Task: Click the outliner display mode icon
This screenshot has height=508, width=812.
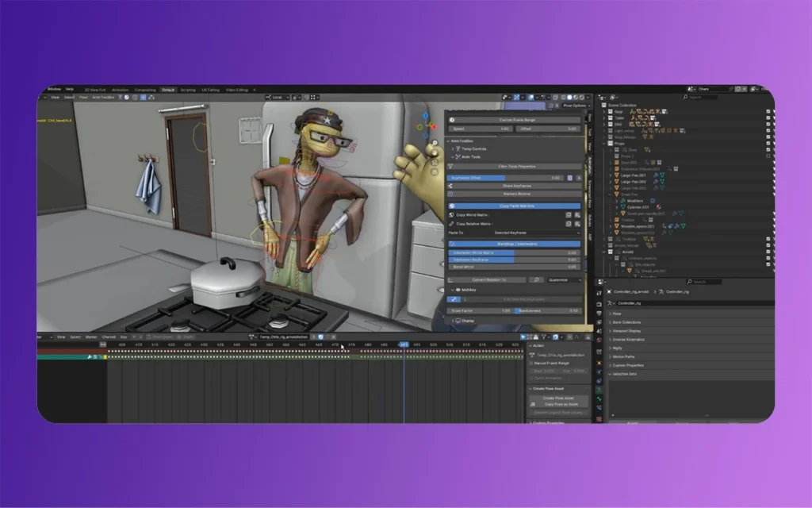Action: tap(614, 97)
